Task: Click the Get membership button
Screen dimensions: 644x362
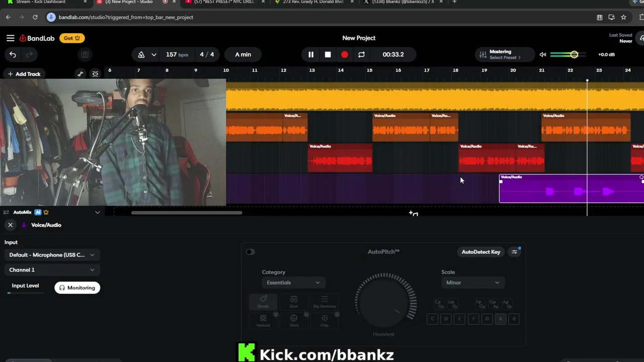Action: pos(72,38)
